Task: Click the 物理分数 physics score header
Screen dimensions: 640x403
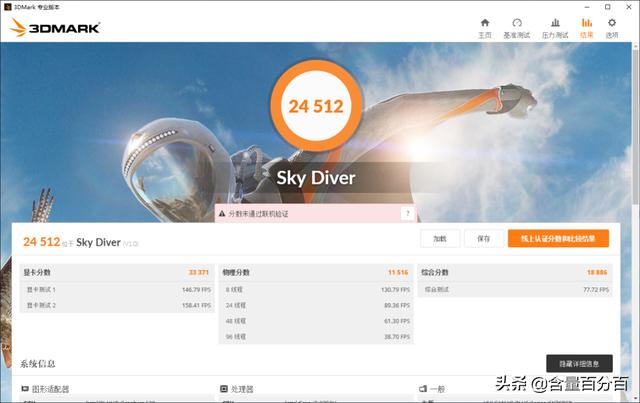Action: point(236,272)
